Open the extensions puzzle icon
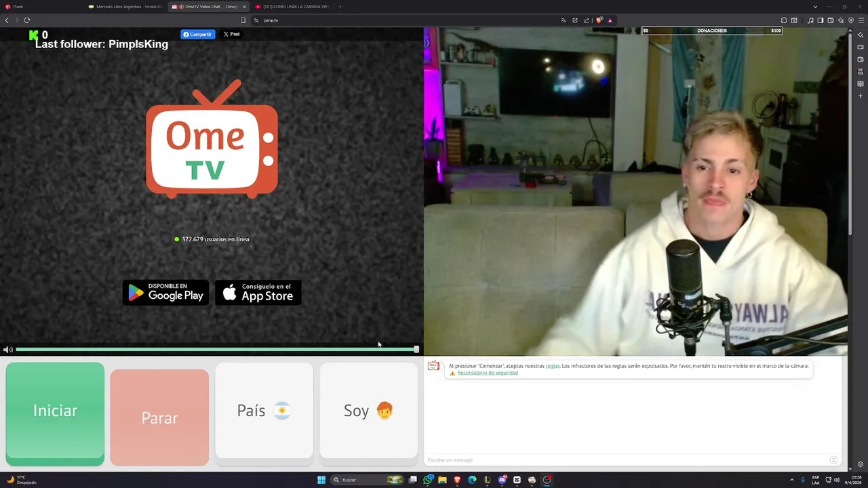Screen dimensions: 868x488 [x=784, y=20]
